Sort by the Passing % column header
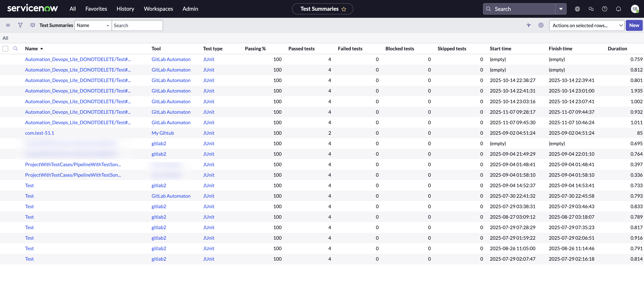The height and width of the screenshot is (281, 644). pos(255,49)
